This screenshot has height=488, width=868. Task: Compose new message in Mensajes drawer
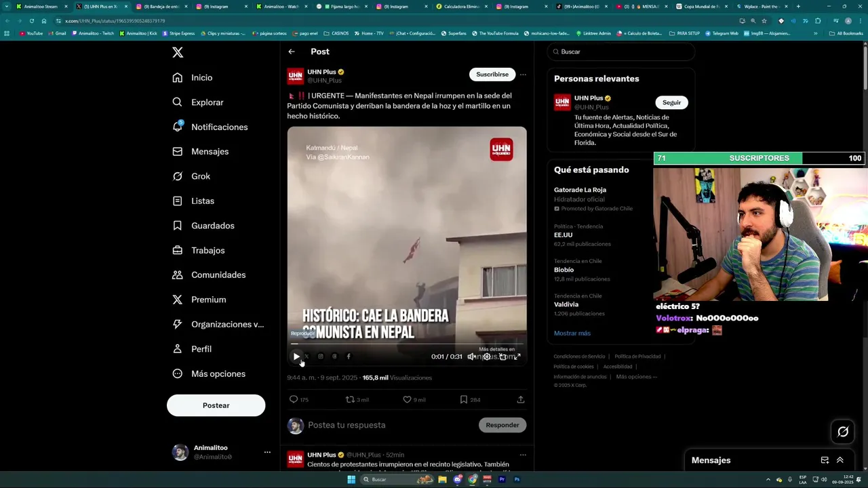(x=825, y=460)
